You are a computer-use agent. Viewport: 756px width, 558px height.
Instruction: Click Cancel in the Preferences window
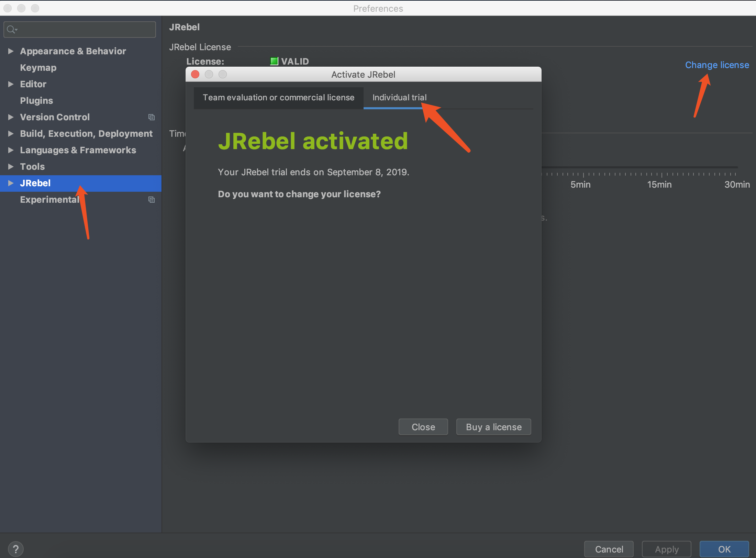(x=609, y=549)
